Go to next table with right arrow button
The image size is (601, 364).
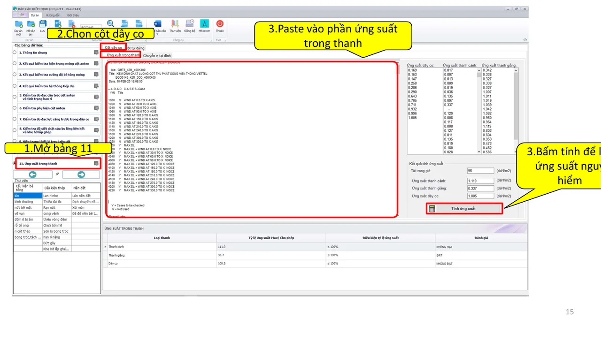(81, 174)
